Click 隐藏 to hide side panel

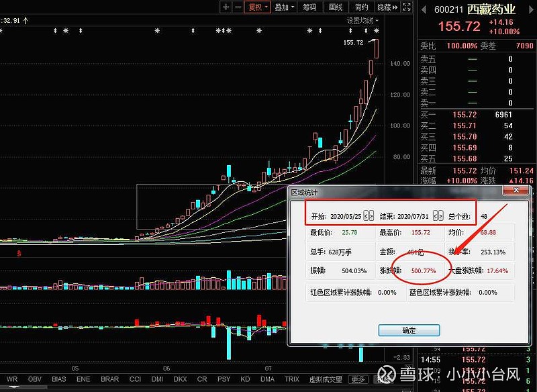click(x=387, y=7)
